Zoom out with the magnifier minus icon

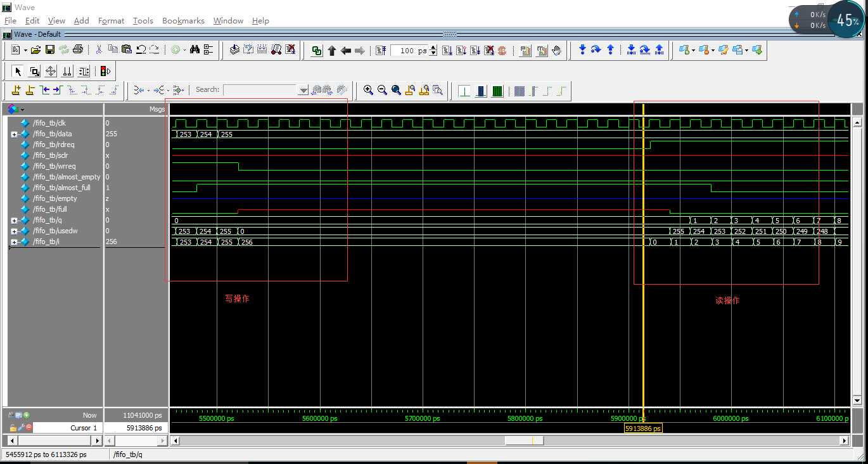(x=382, y=91)
